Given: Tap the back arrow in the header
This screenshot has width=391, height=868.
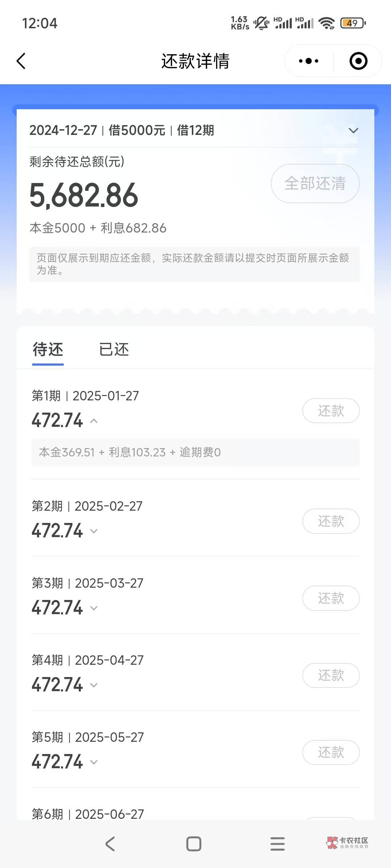Looking at the screenshot, I should [x=21, y=61].
